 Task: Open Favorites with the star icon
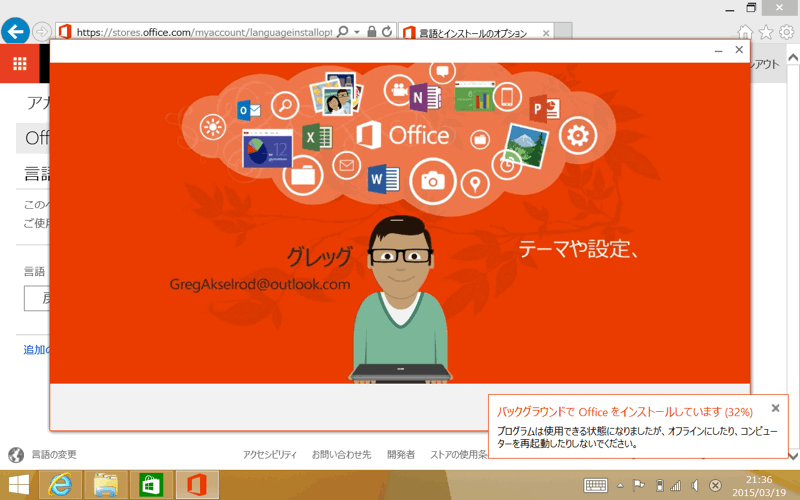point(766,32)
